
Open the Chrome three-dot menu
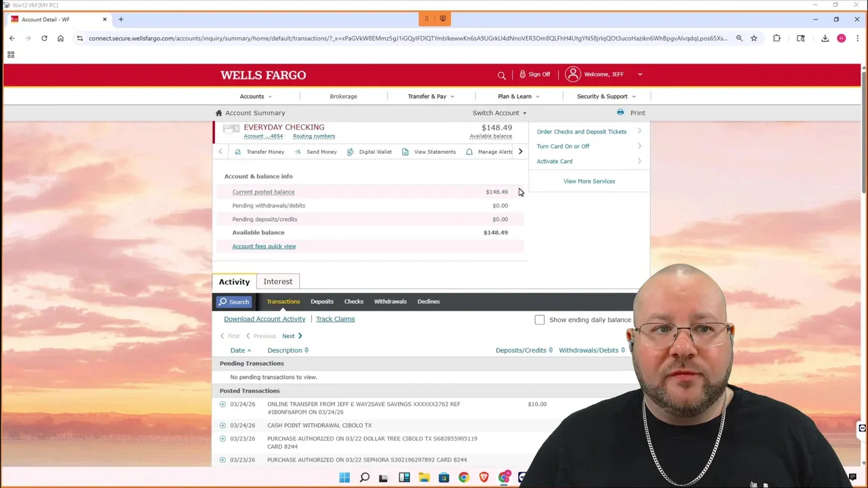857,39
